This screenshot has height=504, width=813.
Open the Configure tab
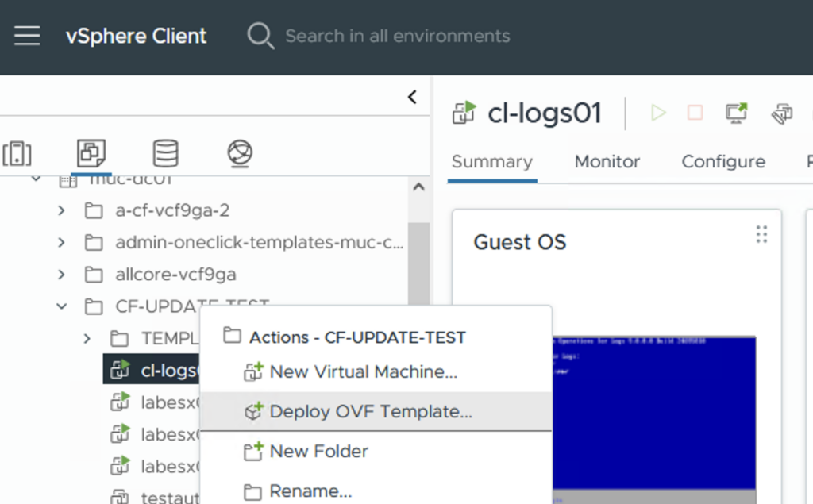(722, 162)
